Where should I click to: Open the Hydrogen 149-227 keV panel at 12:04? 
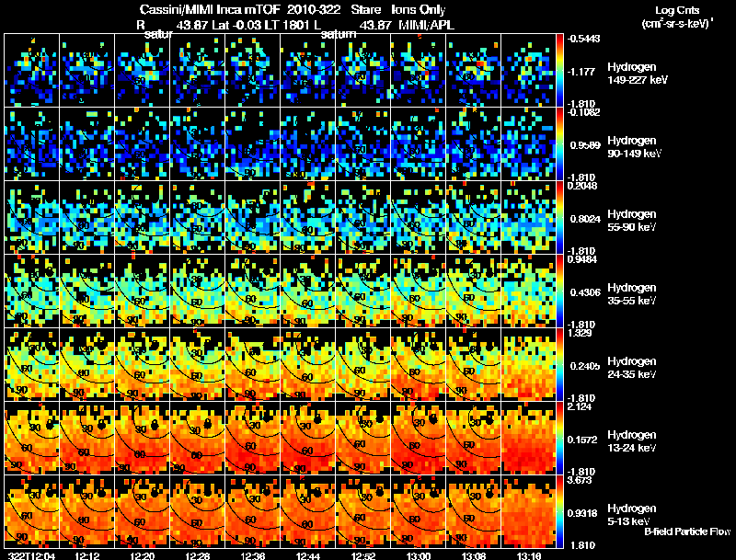(32, 71)
